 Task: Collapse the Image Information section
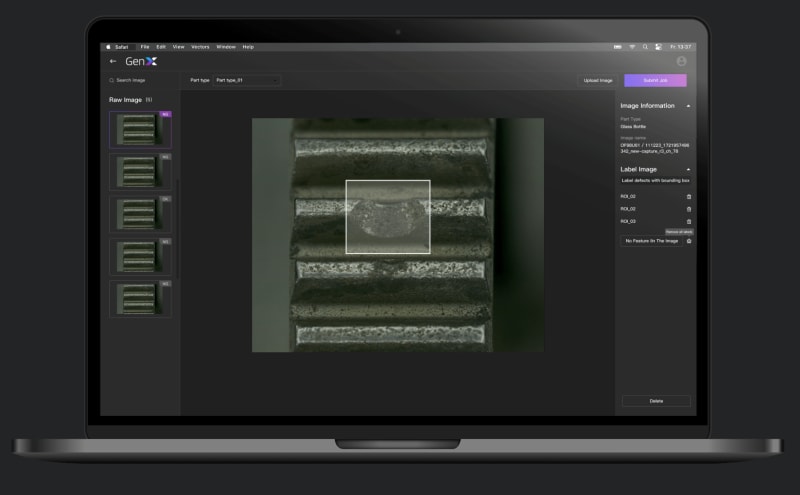click(x=688, y=106)
